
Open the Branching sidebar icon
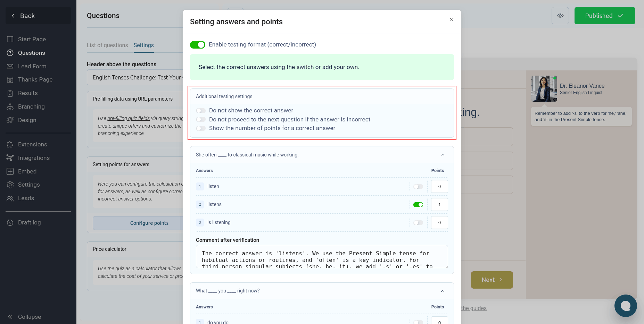[x=10, y=106]
